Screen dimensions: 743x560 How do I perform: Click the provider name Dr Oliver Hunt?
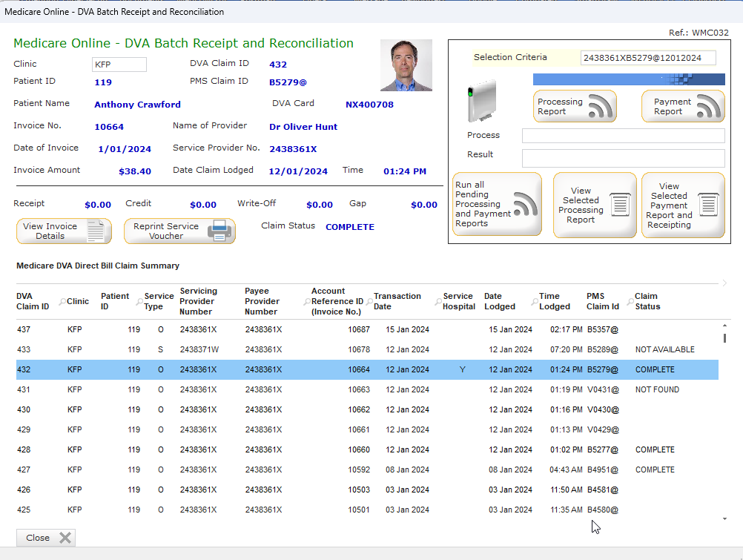point(303,127)
